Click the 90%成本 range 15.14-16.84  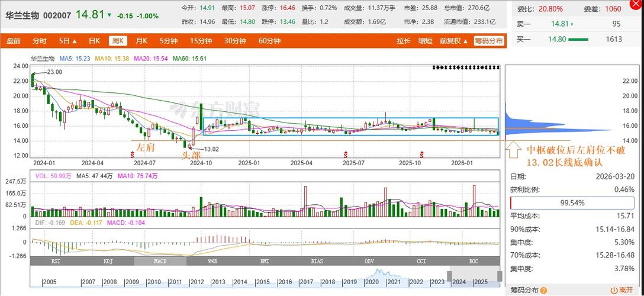[x=615, y=230]
